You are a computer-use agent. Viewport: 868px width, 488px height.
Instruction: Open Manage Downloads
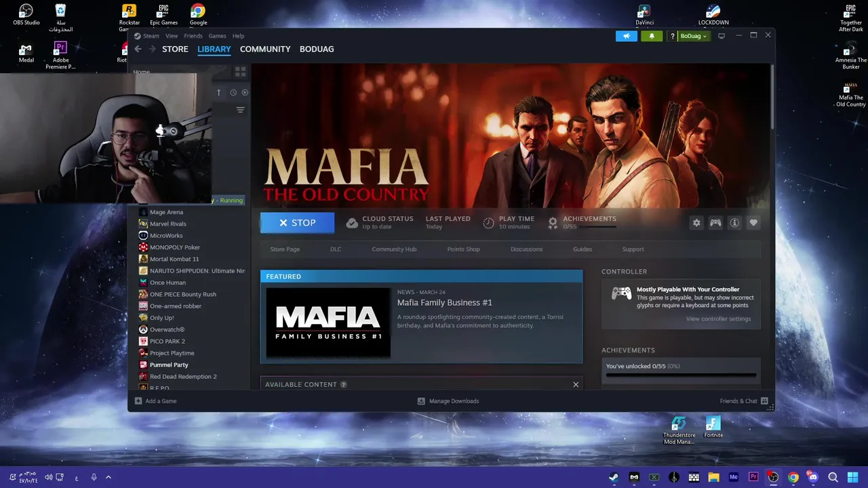pos(448,401)
